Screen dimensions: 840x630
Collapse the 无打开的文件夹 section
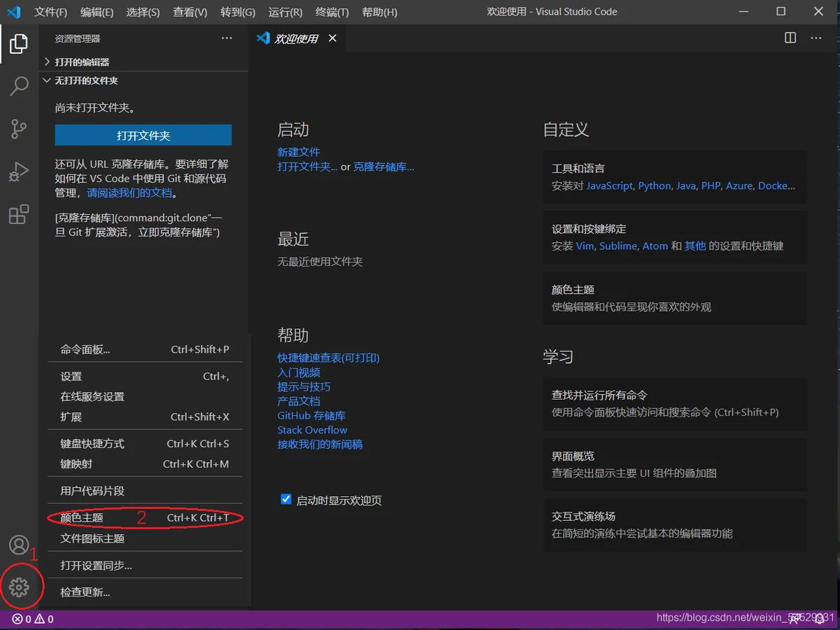click(x=143, y=80)
